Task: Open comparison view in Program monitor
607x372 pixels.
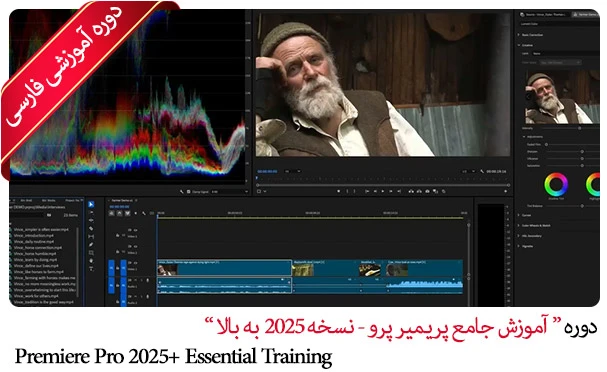Action: click(x=436, y=191)
